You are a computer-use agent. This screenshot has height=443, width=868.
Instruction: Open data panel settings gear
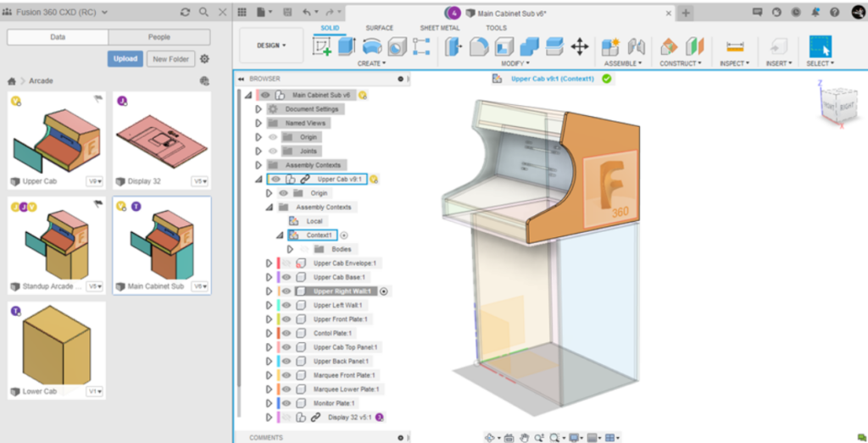(x=204, y=58)
